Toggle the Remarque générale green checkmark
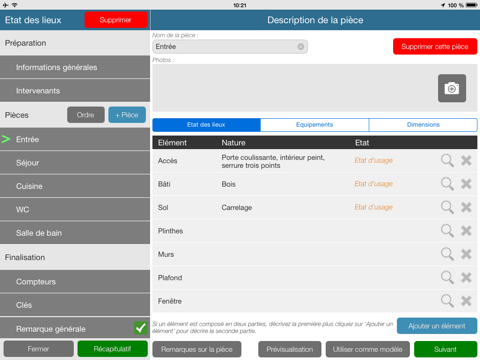The height and width of the screenshot is (360, 480). point(140,328)
